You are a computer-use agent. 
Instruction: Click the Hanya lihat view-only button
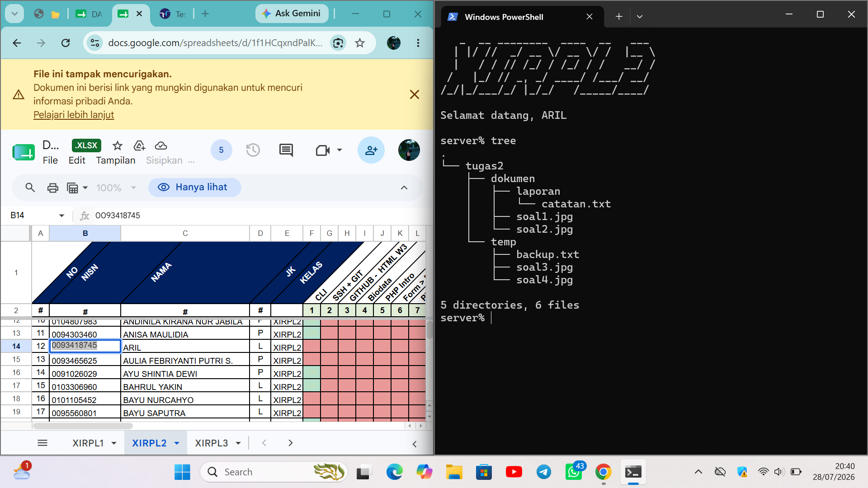pos(195,188)
